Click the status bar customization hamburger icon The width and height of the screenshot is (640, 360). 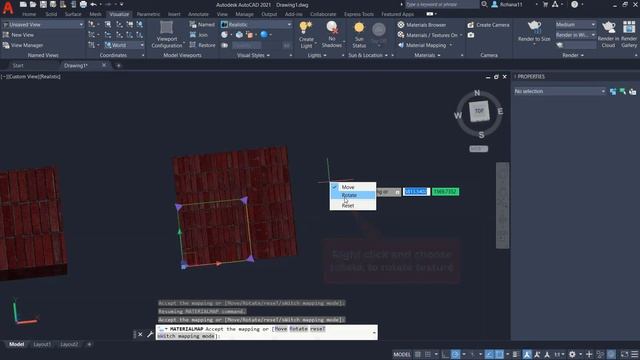click(635, 354)
